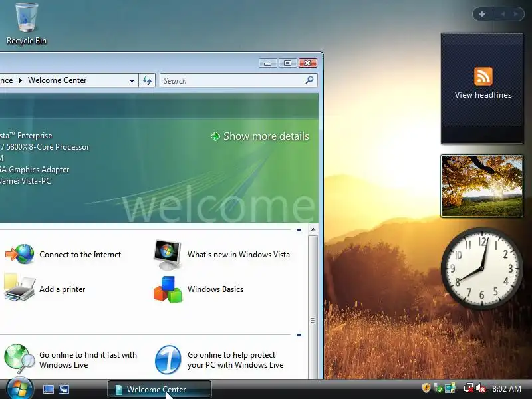Click View headlines in the feed gadget
Image resolution: width=532 pixels, height=399 pixels.
[x=483, y=95]
